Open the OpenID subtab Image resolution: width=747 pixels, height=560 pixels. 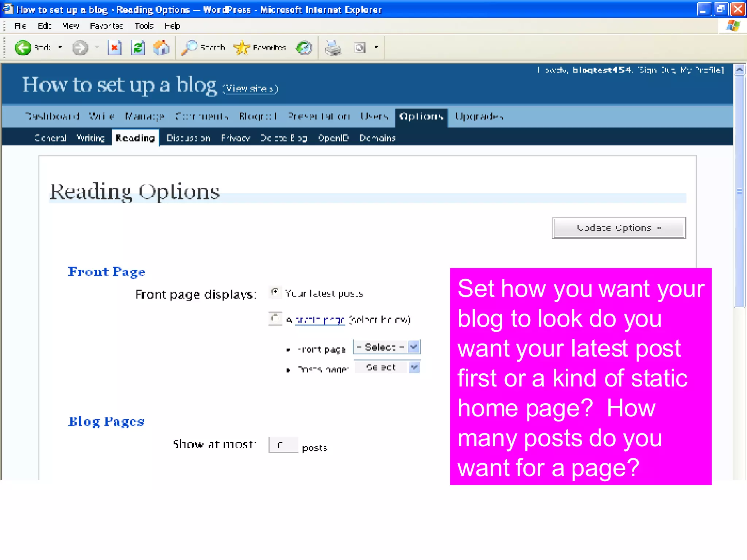pos(333,138)
